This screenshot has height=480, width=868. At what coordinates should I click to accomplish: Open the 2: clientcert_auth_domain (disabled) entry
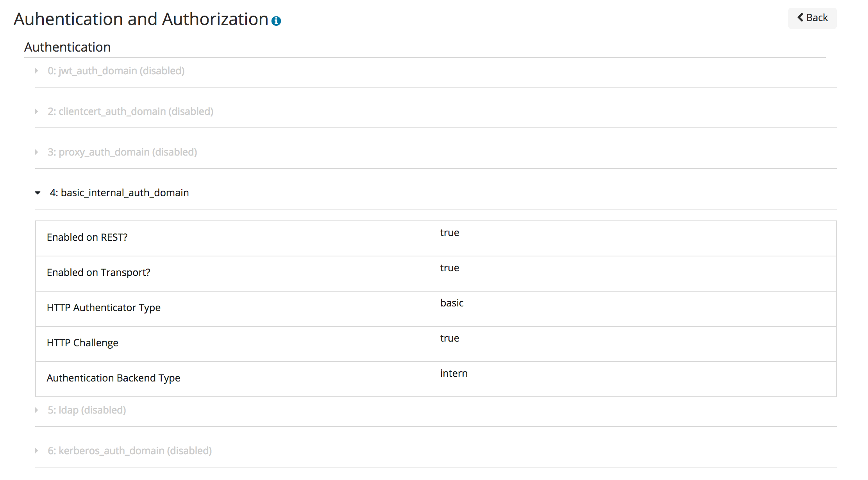tap(130, 111)
